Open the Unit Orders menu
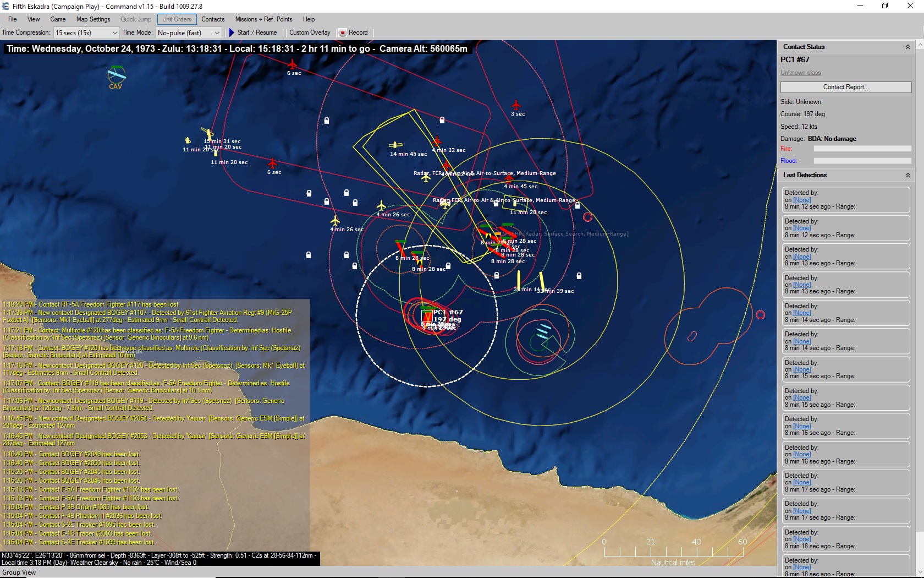This screenshot has height=578, width=924. click(x=177, y=19)
